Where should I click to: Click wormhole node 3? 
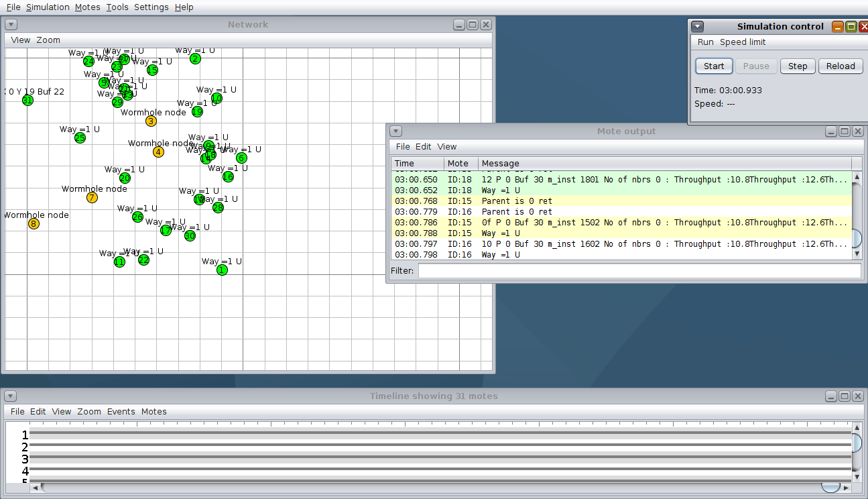click(151, 121)
